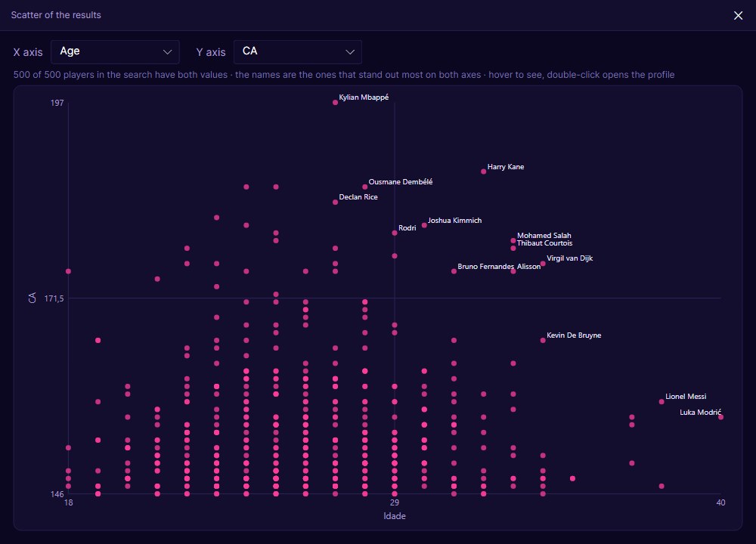
Task: Select the Virgil van Dijk data point
Action: (543, 264)
